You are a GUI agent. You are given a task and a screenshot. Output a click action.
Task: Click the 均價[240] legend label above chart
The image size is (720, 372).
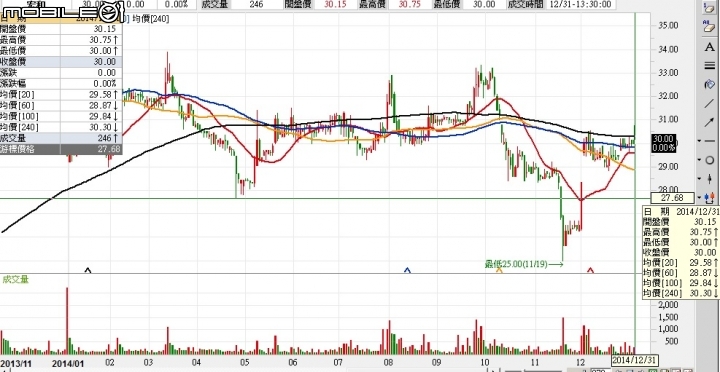(151, 19)
